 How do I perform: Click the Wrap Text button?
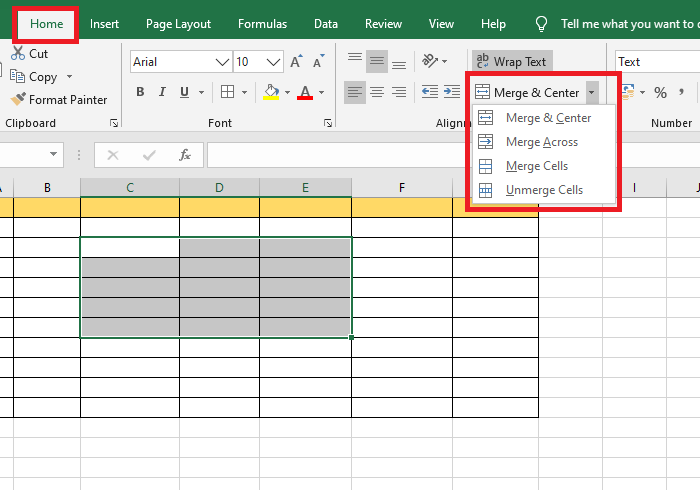pyautogui.click(x=511, y=62)
